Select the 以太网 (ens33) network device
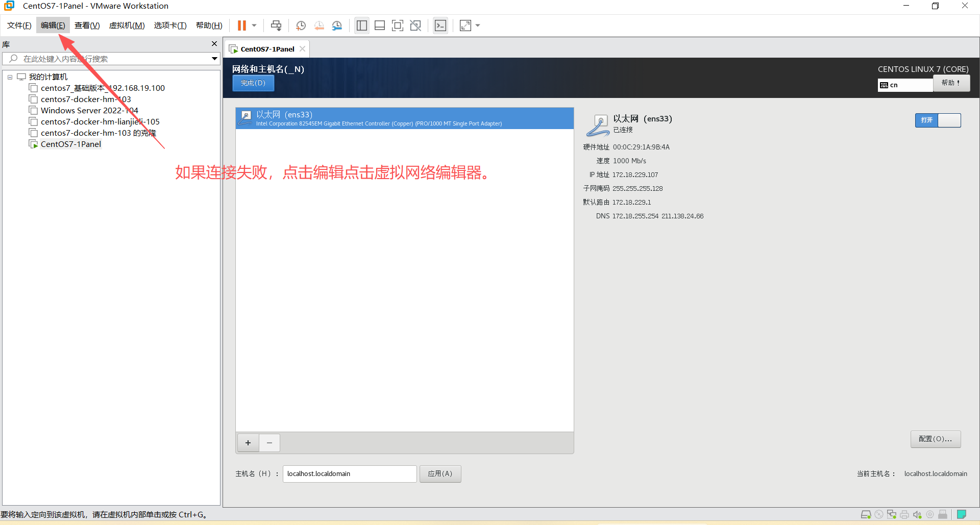This screenshot has width=980, height=525. [405, 118]
